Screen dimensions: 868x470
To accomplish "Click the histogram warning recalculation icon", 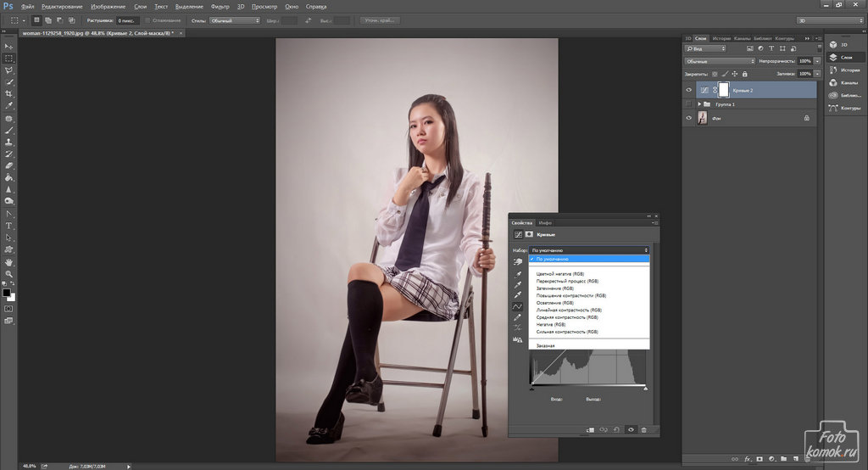I will click(x=518, y=339).
